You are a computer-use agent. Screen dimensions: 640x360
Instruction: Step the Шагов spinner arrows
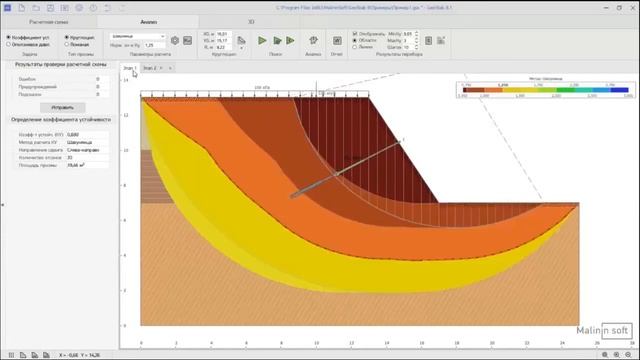pos(416,47)
